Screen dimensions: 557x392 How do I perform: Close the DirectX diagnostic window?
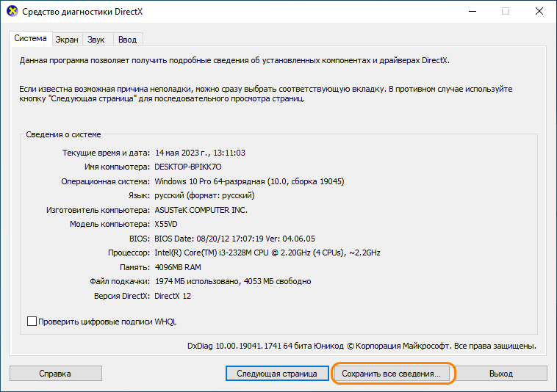[x=539, y=11]
